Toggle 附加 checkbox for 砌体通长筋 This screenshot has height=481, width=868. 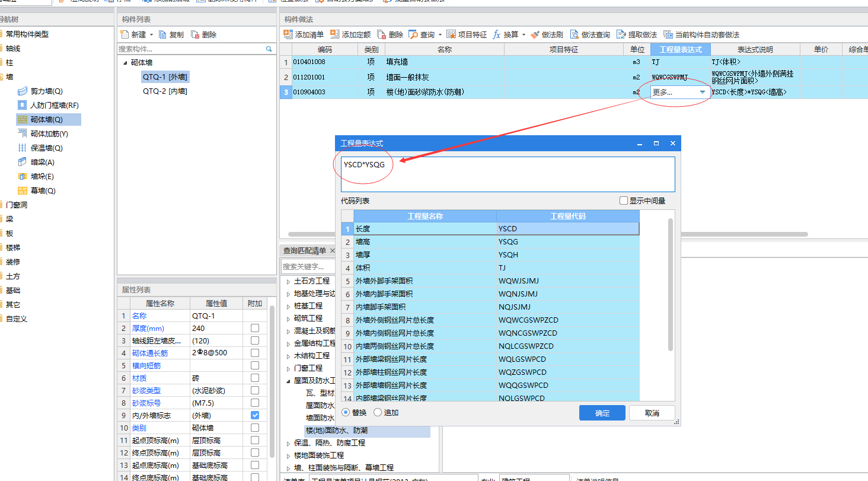255,353
